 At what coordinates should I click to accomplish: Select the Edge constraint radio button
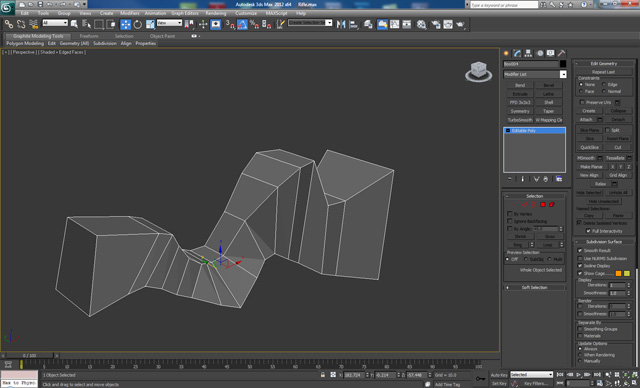(604, 84)
